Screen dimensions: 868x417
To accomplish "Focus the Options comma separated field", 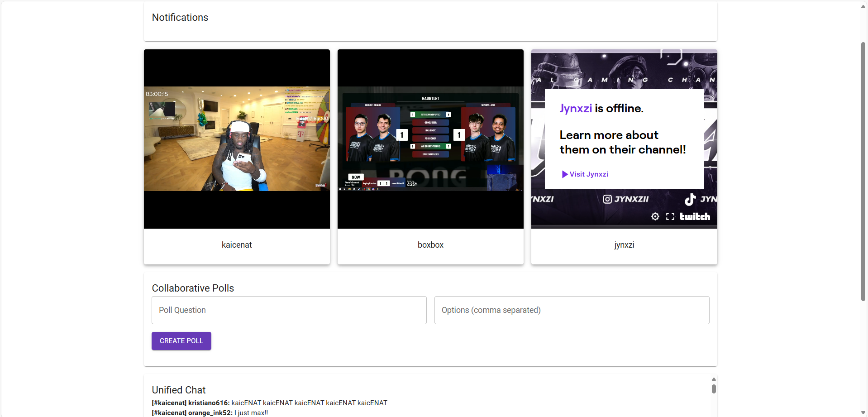I will point(572,310).
